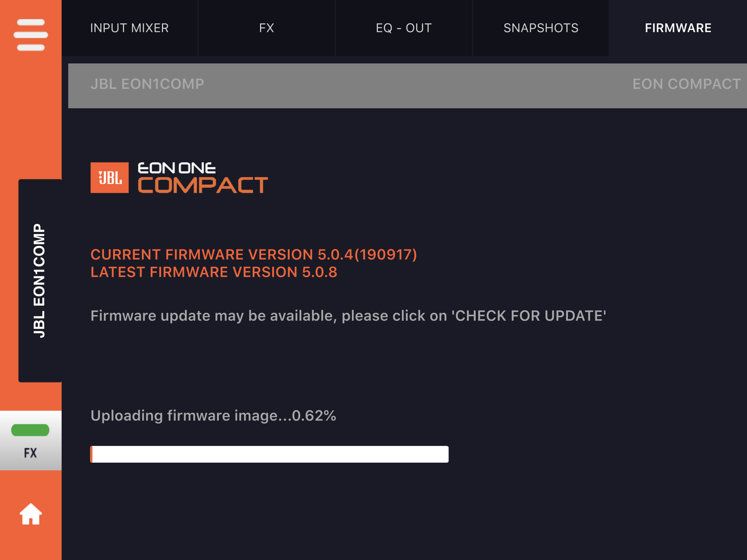
Task: Select the vertical JBL EON1COMP device tab
Action: point(40,280)
